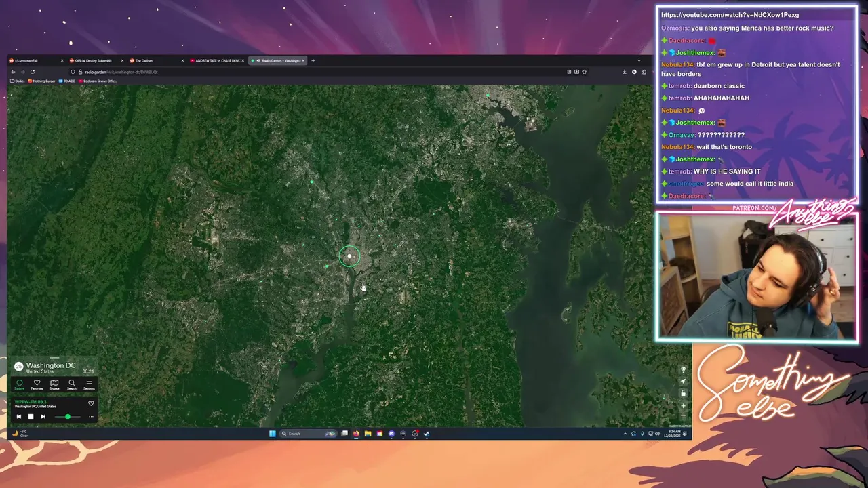Skip to the previous station
This screenshot has height=488, width=868.
(x=19, y=416)
